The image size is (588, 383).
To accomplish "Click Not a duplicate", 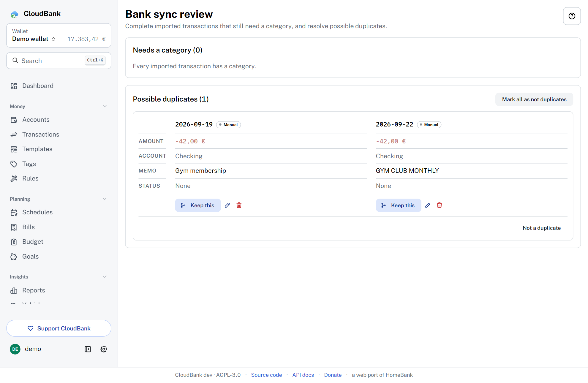I will [542, 228].
